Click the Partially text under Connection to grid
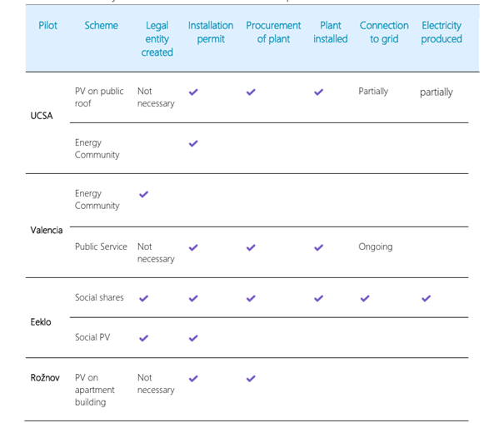This screenshot has height=423, width=504. (x=373, y=92)
